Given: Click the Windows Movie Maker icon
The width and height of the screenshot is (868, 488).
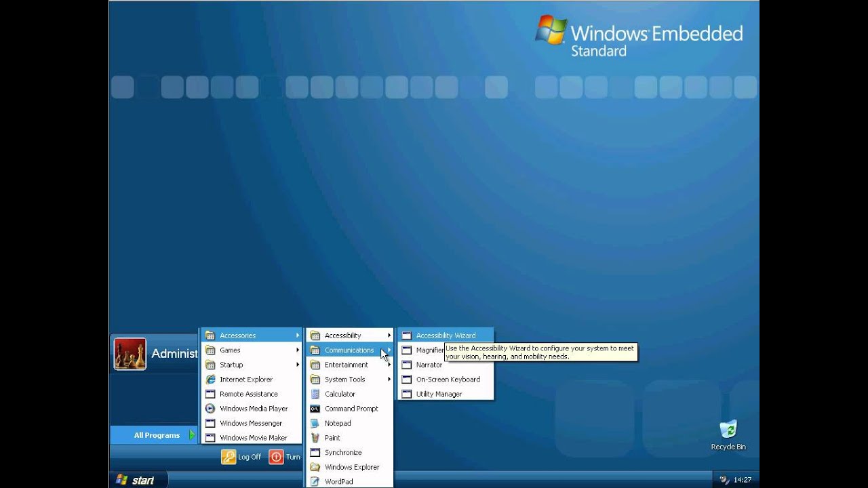Looking at the screenshot, I should click(x=210, y=438).
